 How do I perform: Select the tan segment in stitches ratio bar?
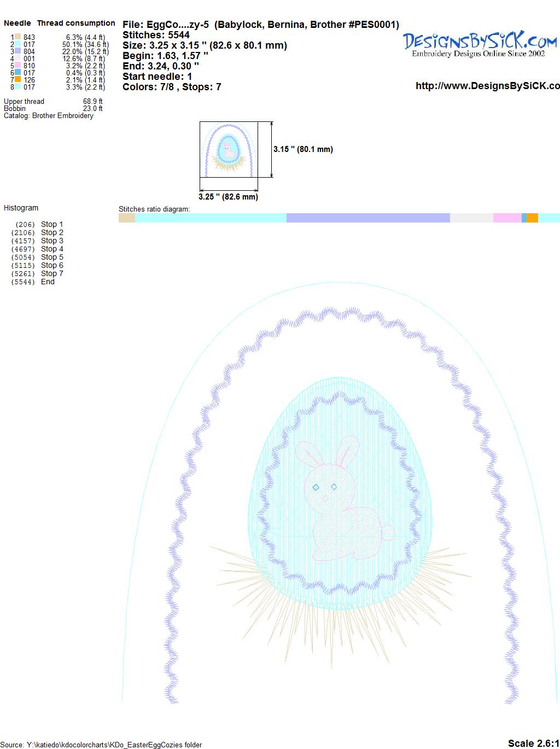tap(126, 218)
